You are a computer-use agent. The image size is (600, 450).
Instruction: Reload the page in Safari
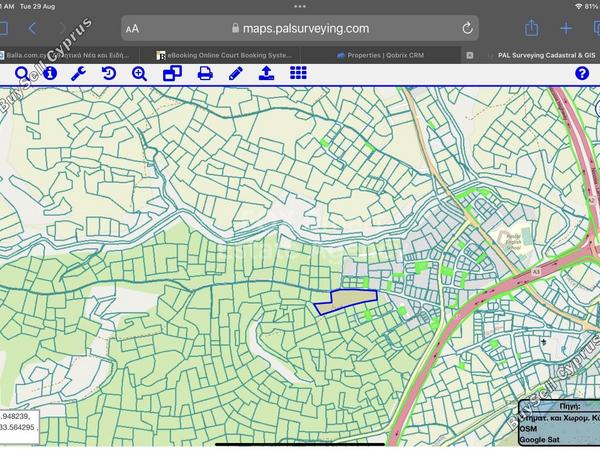467,28
